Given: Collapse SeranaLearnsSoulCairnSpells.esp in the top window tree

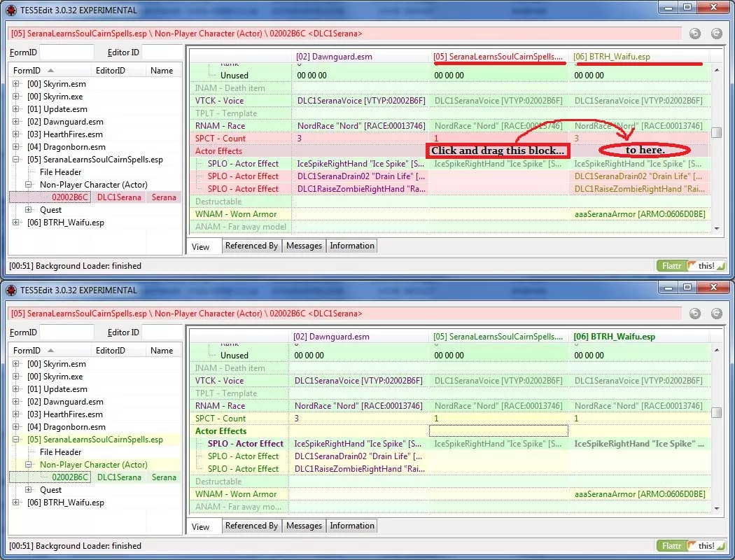Looking at the screenshot, I should coord(16,160).
